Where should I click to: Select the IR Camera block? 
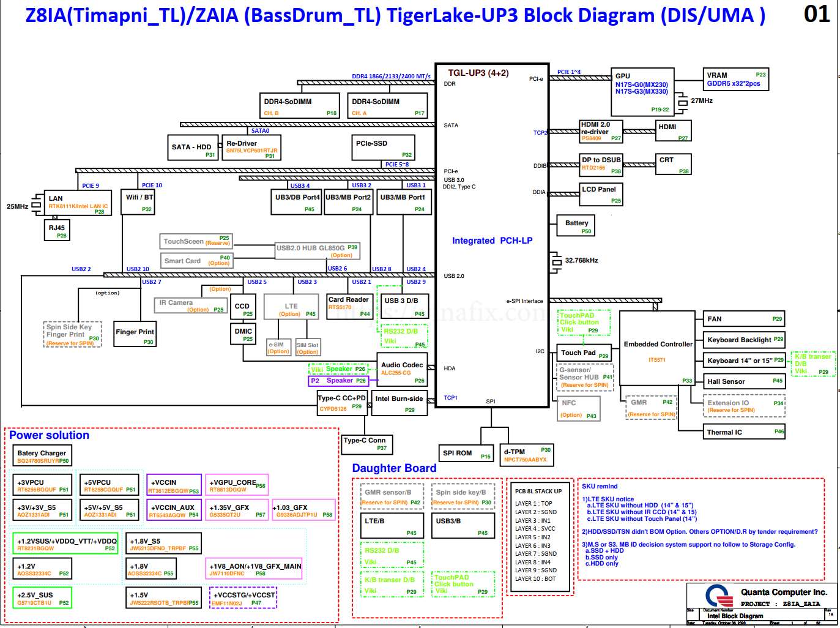[191, 305]
